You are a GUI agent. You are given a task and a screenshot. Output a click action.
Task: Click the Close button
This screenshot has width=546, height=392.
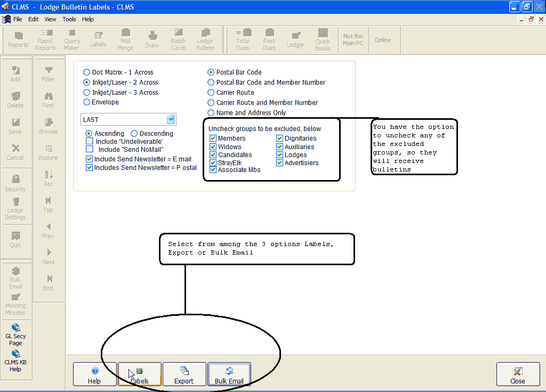[x=517, y=374]
